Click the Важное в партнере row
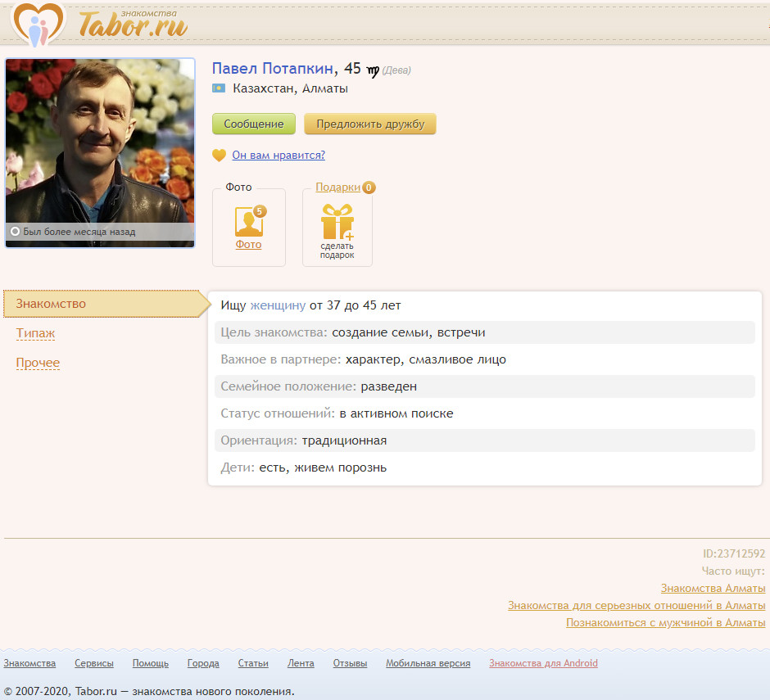This screenshot has height=700, width=770. click(x=485, y=359)
